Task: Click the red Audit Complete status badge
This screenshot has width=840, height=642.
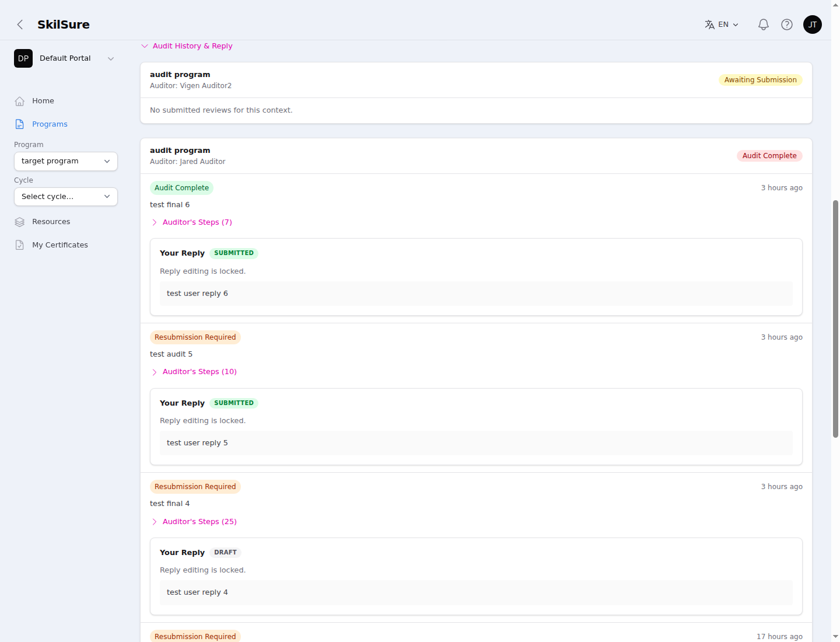Action: 769,156
